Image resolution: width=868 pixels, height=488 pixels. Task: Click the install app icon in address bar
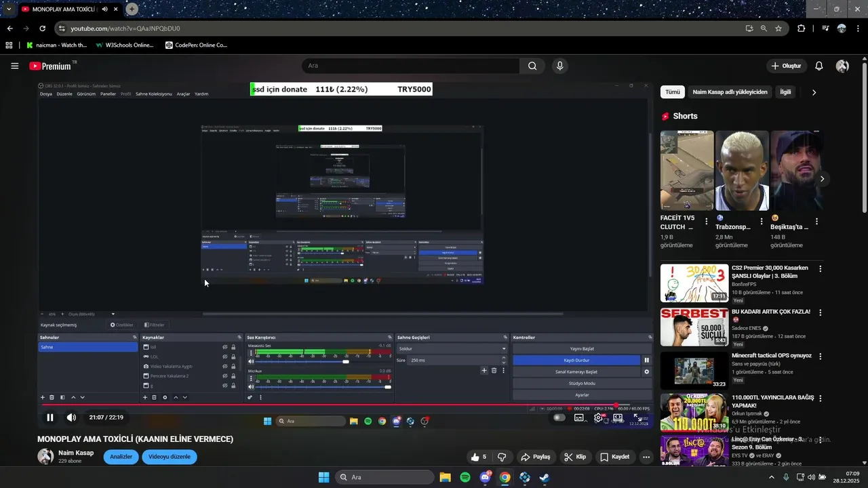pyautogui.click(x=749, y=28)
